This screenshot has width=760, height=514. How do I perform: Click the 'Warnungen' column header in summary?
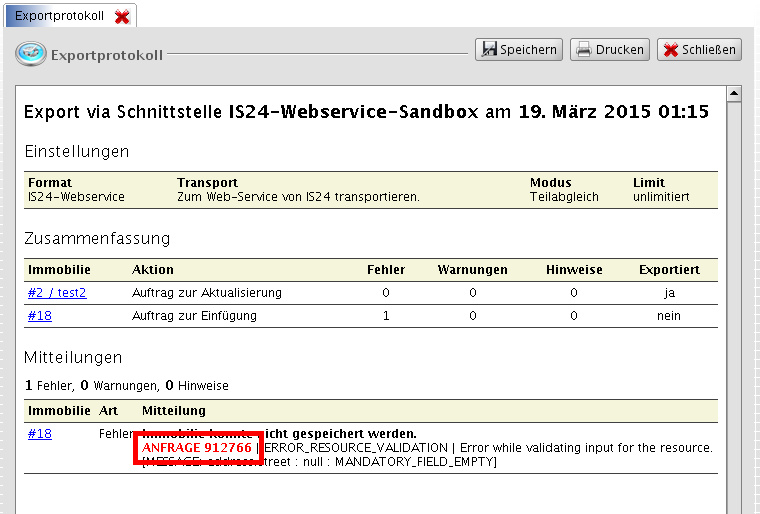(472, 270)
